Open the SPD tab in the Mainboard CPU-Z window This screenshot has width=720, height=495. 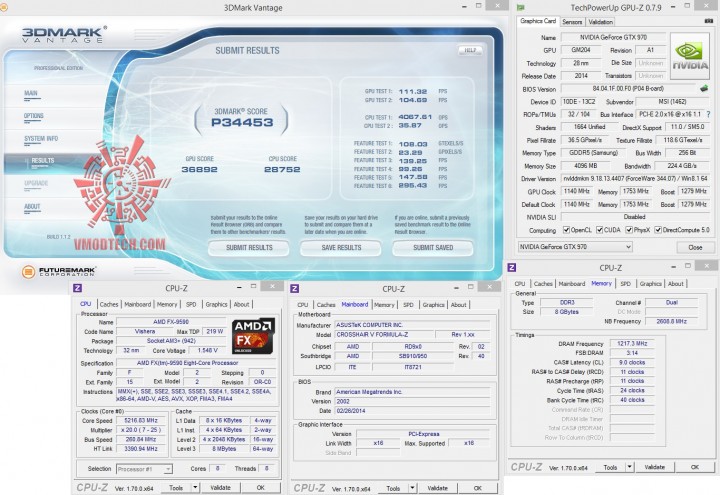coord(408,304)
